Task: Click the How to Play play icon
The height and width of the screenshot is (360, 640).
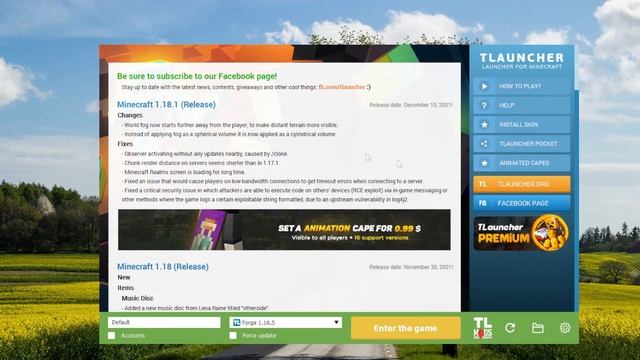Action: point(484,86)
